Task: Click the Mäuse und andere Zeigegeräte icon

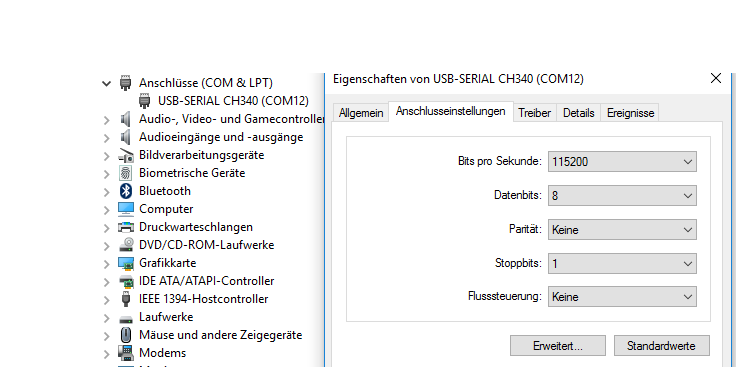Action: click(125, 335)
